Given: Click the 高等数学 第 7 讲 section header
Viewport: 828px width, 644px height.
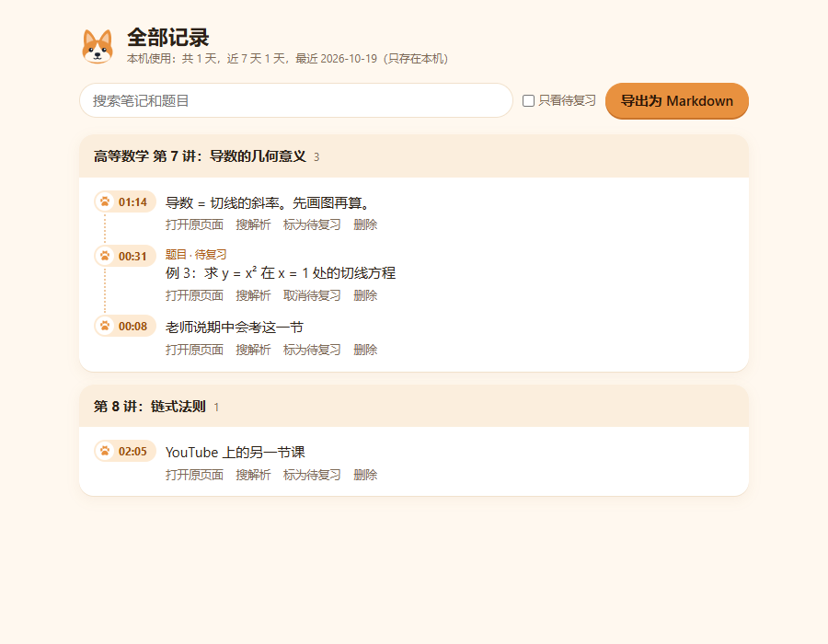Looking at the screenshot, I should tap(414, 156).
